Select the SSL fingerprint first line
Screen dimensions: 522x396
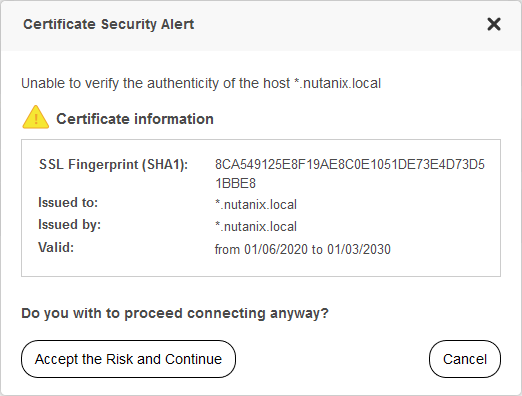click(350, 164)
